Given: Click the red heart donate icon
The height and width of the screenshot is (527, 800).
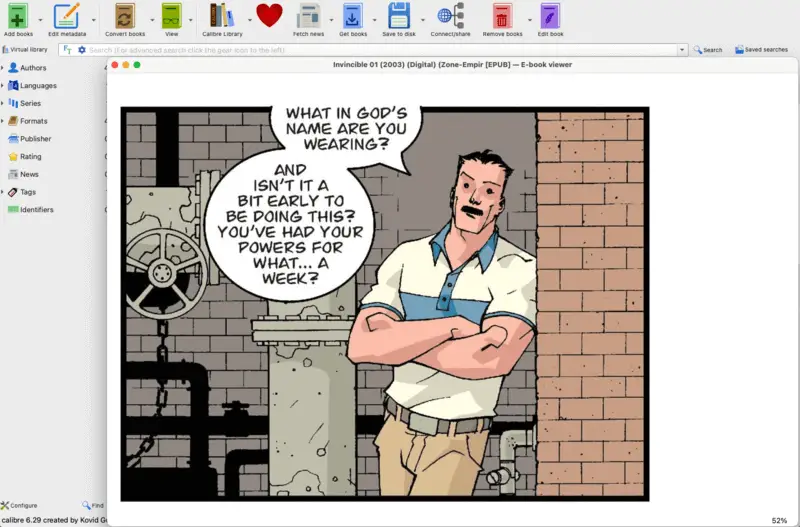Looking at the screenshot, I should (x=269, y=15).
